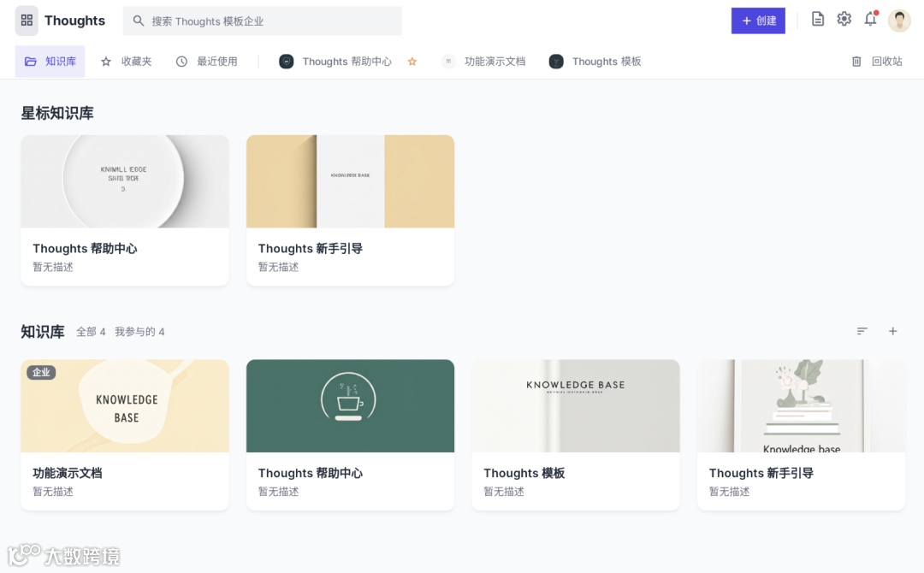
Task: Open Thoughts 模板 grey cover image
Action: [x=576, y=405]
